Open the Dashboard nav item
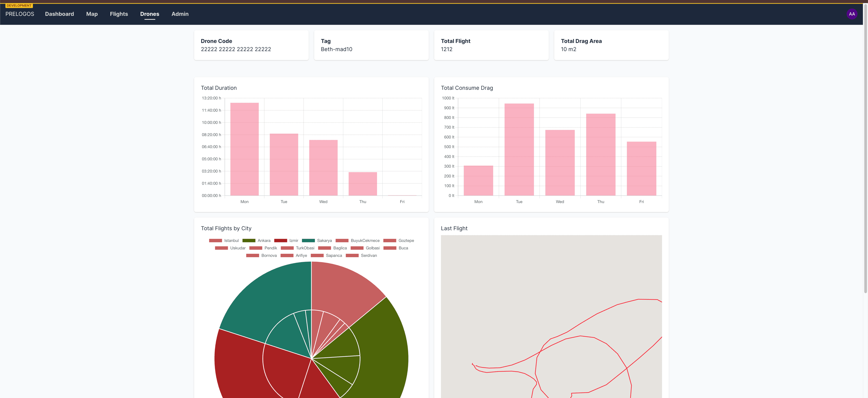This screenshot has width=868, height=398. [x=59, y=14]
